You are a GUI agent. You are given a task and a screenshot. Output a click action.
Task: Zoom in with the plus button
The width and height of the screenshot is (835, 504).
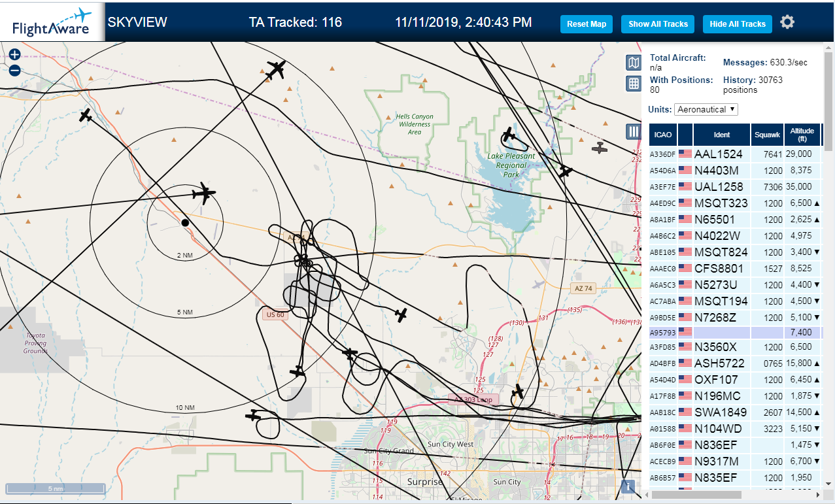(15, 55)
